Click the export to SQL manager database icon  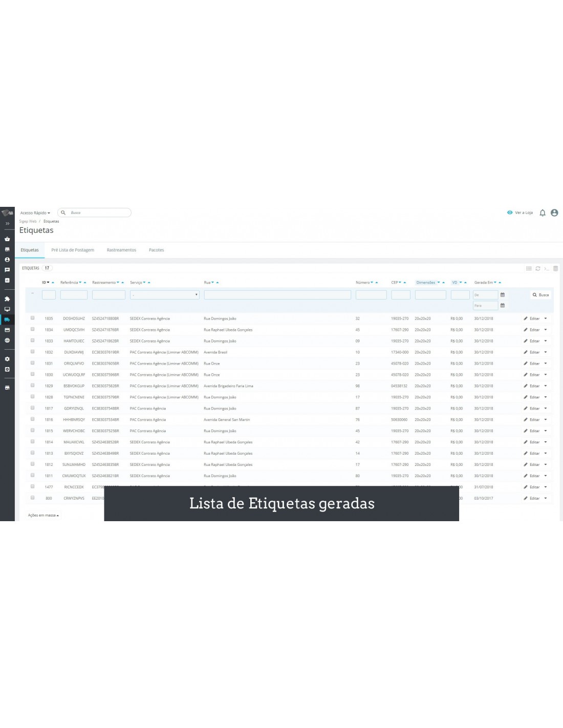point(556,268)
